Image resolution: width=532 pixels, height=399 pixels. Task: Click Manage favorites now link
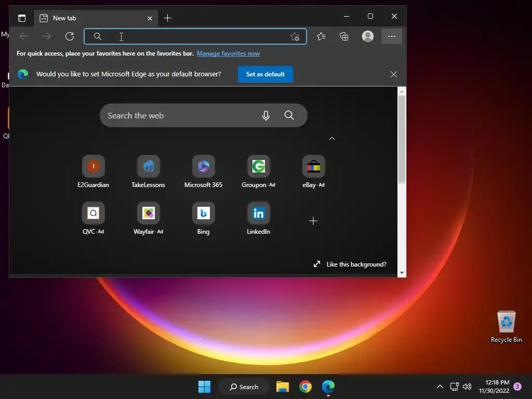229,54
